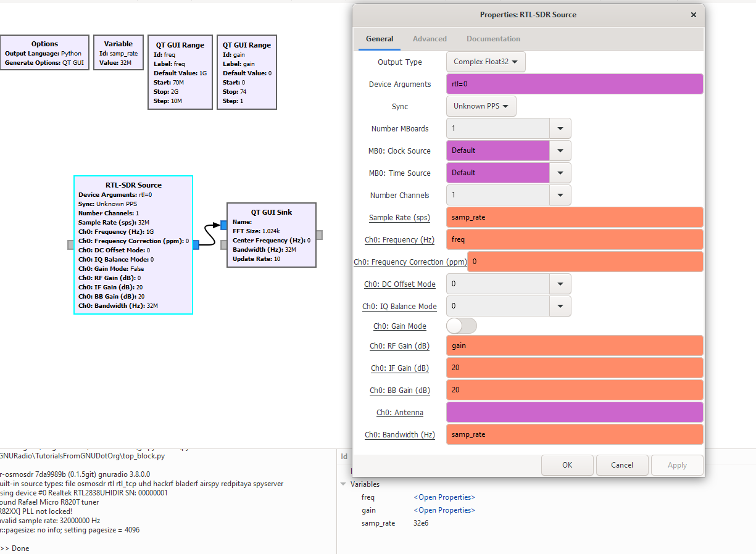756x554 pixels.
Task: Click the Sample Rate (sps) label
Action: [400, 217]
